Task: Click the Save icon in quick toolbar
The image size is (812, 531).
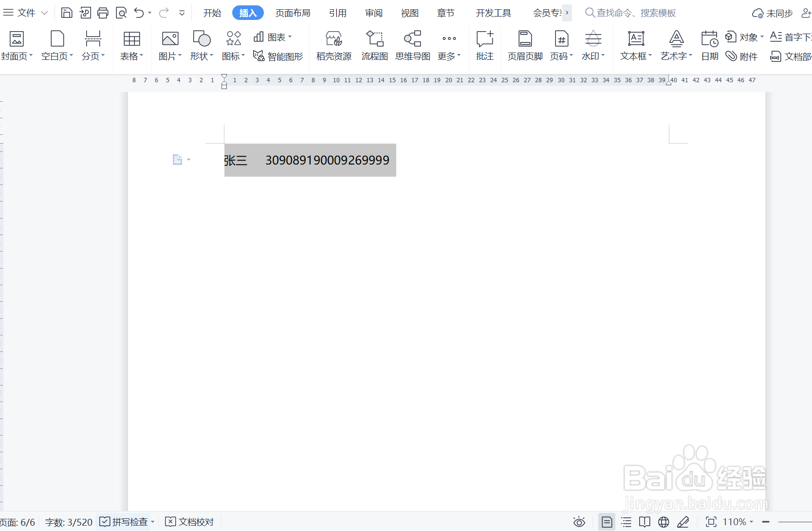Action: pyautogui.click(x=67, y=13)
